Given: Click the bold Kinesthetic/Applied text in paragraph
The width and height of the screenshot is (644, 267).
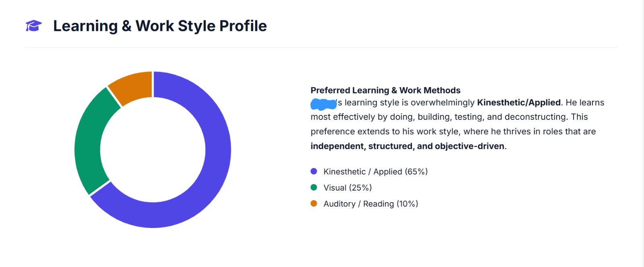Looking at the screenshot, I should (x=519, y=103).
